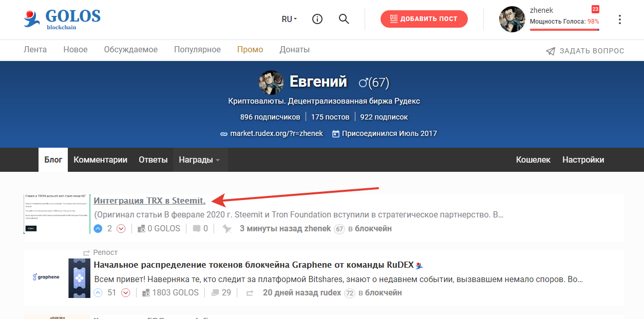
Task: Expand 0 GOLOS payout on TRX post
Action: click(x=159, y=229)
